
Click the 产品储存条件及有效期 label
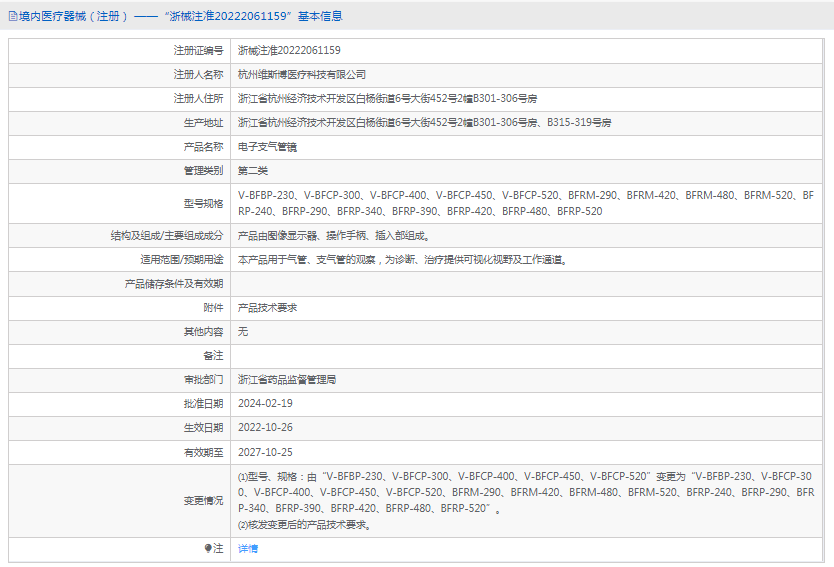pyautogui.click(x=174, y=284)
